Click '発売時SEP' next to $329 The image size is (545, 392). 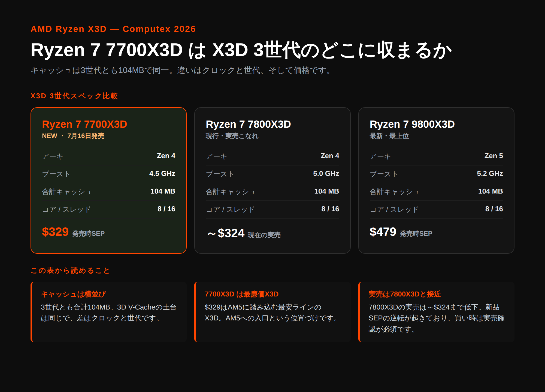(x=88, y=234)
